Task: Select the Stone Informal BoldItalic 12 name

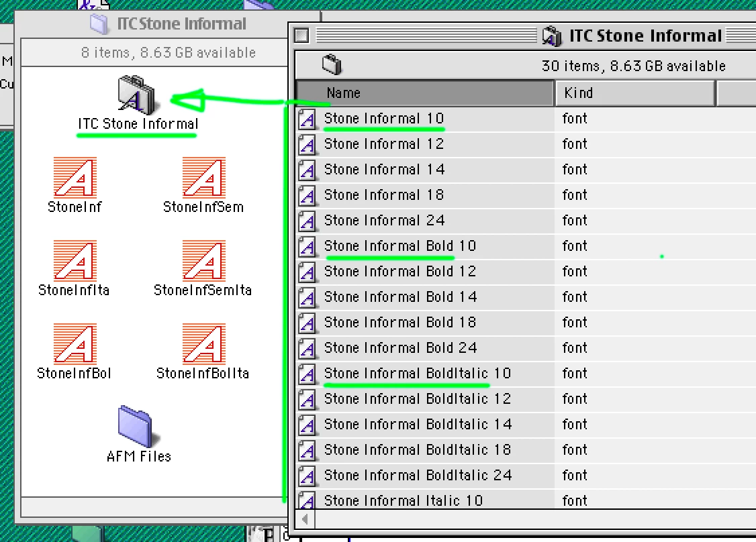Action: [x=418, y=399]
